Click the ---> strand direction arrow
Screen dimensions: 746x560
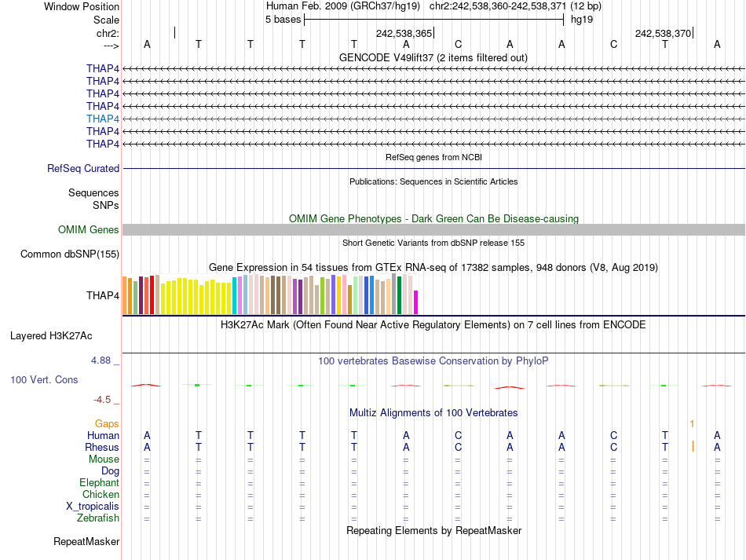tap(112, 46)
